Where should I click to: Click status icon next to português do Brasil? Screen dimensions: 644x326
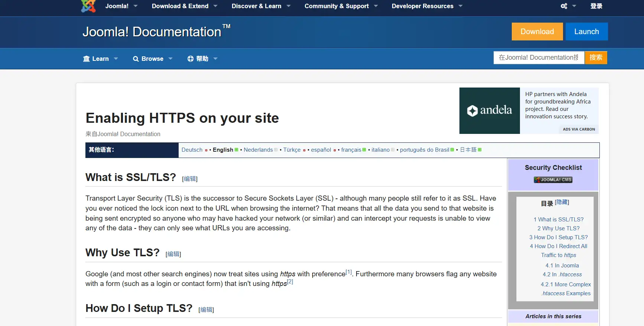point(452,150)
